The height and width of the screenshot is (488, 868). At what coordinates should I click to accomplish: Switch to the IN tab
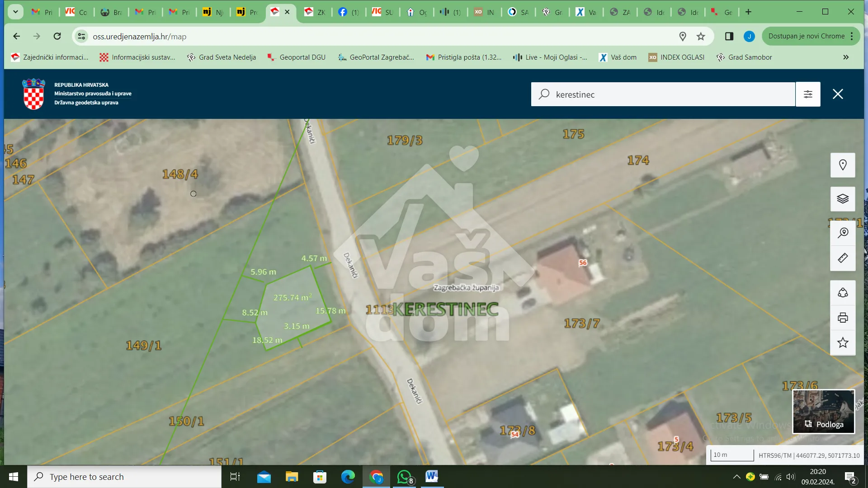[x=484, y=12]
